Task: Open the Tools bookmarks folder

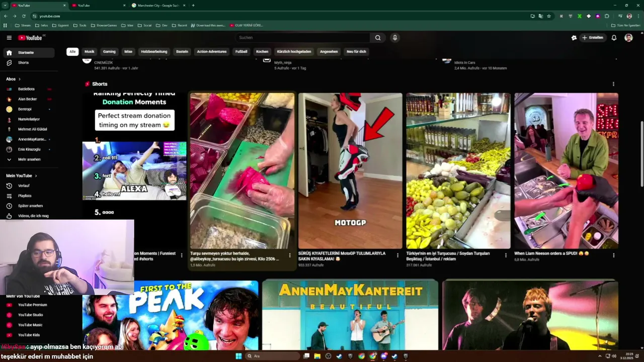Action: [80, 25]
